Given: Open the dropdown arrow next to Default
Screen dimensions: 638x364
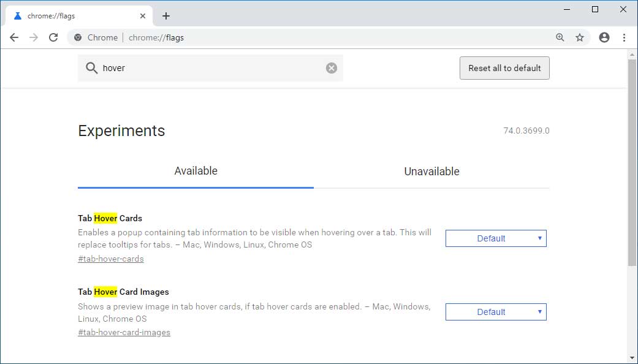Looking at the screenshot, I should [539, 238].
